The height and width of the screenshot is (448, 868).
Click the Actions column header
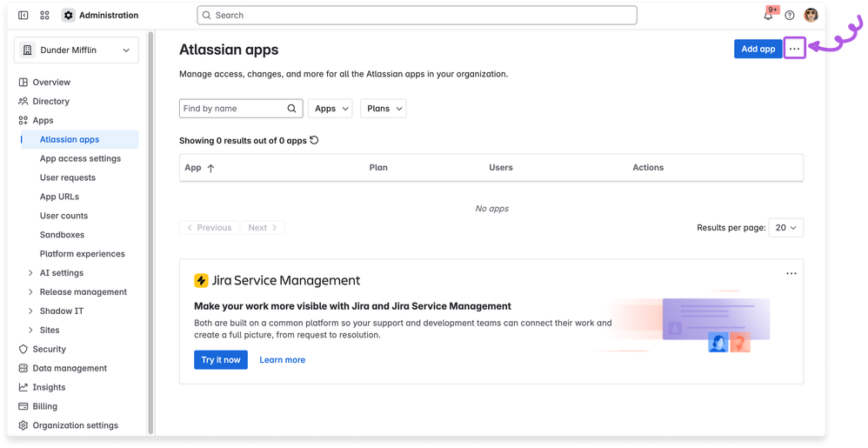tap(648, 168)
